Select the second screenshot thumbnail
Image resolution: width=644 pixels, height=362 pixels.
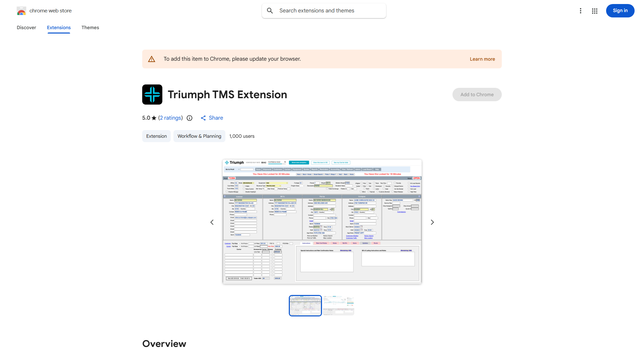tap(338, 305)
